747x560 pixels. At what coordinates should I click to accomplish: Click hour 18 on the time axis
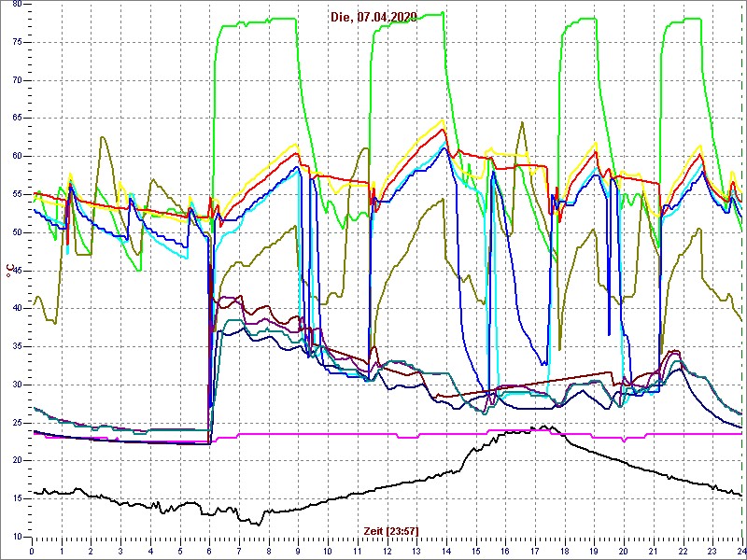[x=565, y=551]
